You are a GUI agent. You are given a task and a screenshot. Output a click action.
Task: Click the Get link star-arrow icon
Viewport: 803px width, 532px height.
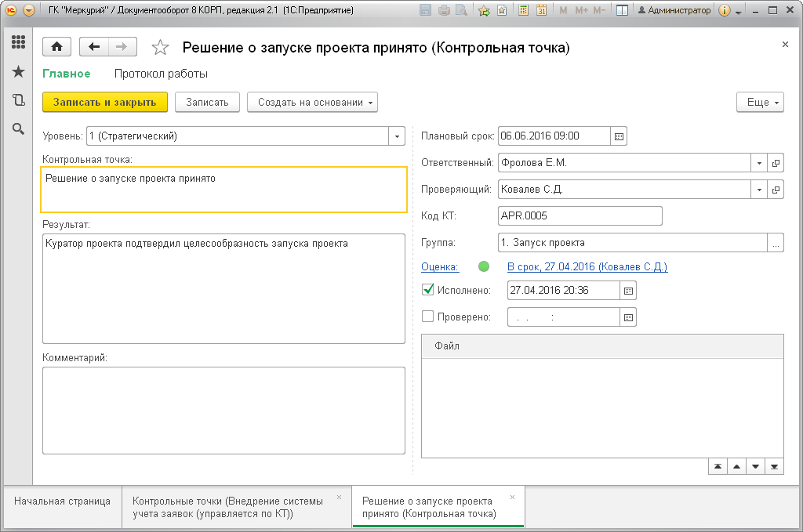point(484,10)
